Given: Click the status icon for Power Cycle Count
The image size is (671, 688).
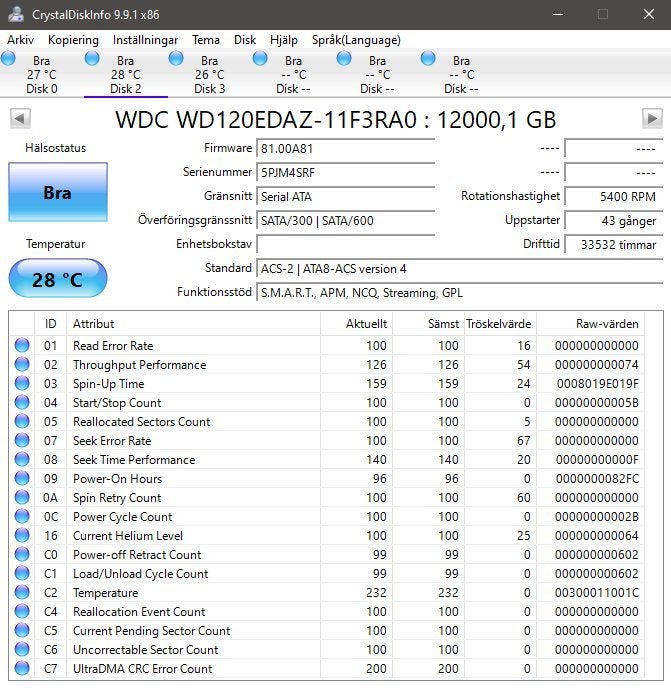Looking at the screenshot, I should 22,516.
